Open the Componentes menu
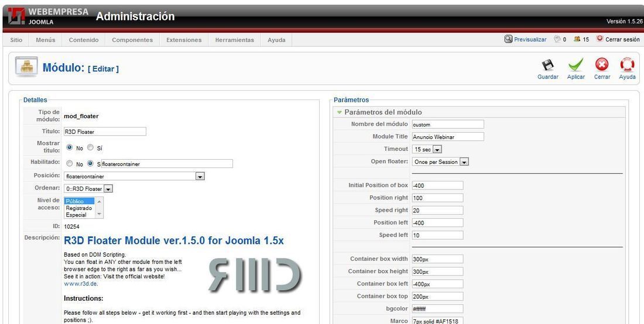 pyautogui.click(x=132, y=40)
